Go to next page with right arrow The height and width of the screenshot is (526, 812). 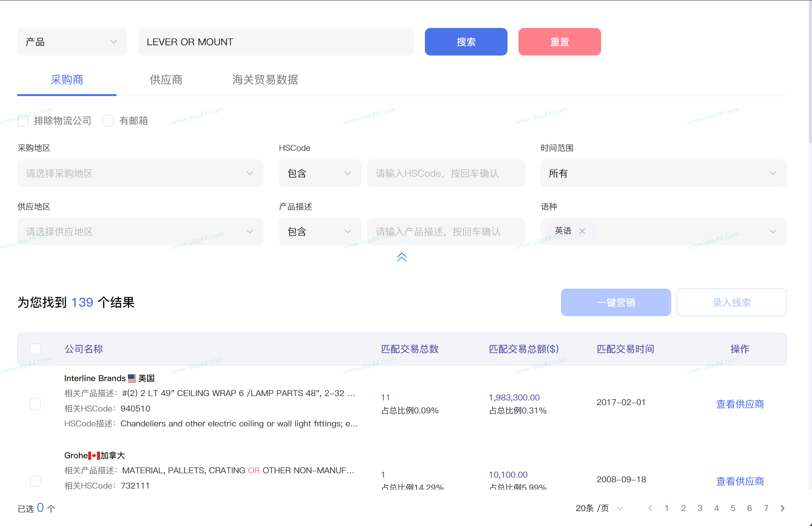pos(782,508)
